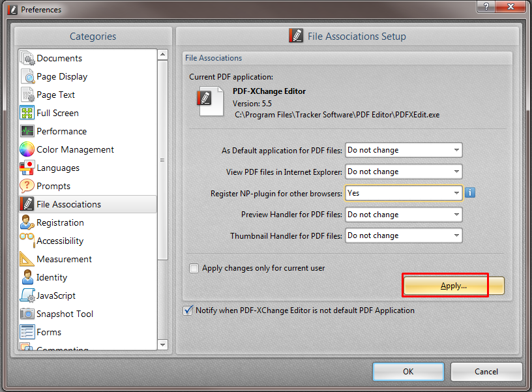Click the blue info icon beside NP-plugin
This screenshot has height=392, width=532.
[470, 193]
